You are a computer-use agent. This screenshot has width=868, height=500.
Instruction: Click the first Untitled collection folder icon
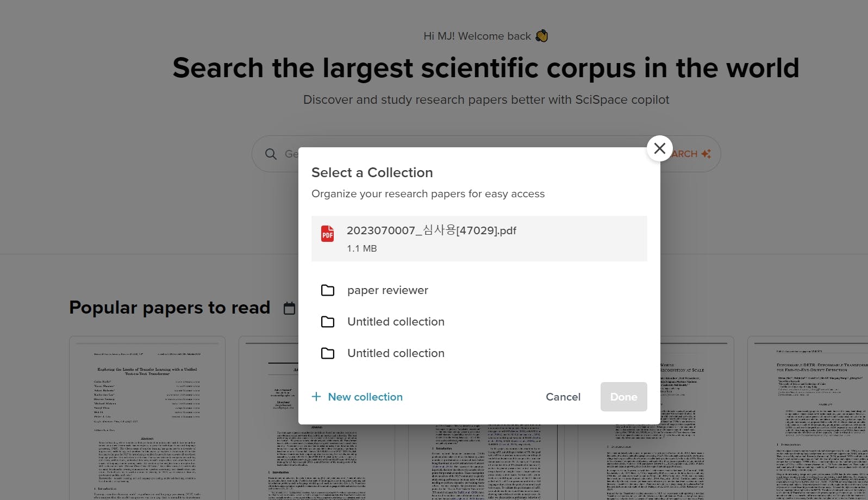328,322
